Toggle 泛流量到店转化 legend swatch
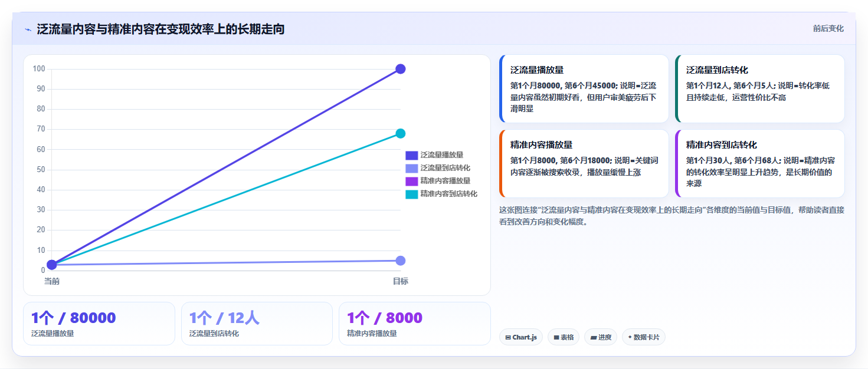Screen dimensions: 868x369 coord(411,168)
